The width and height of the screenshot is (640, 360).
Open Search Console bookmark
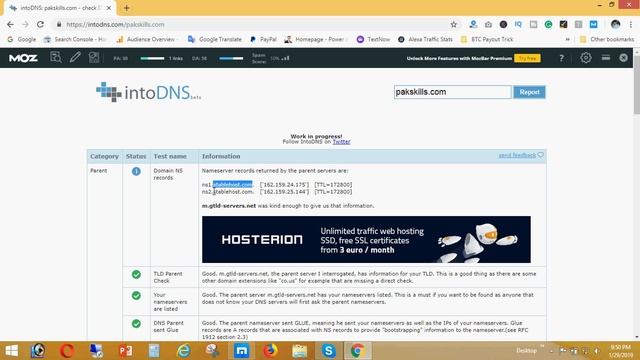[75, 39]
